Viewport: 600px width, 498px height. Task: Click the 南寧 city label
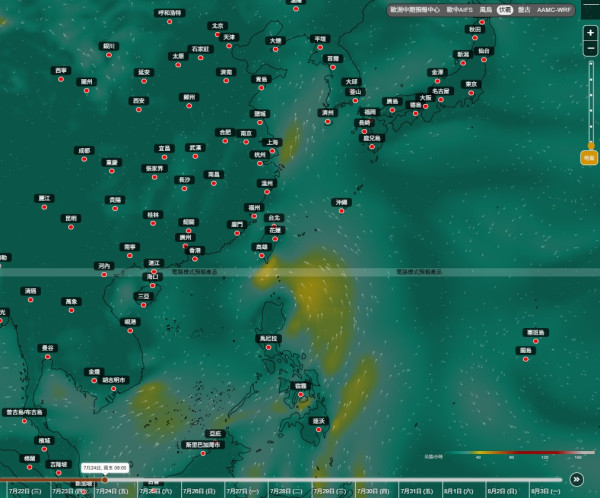[x=130, y=247]
